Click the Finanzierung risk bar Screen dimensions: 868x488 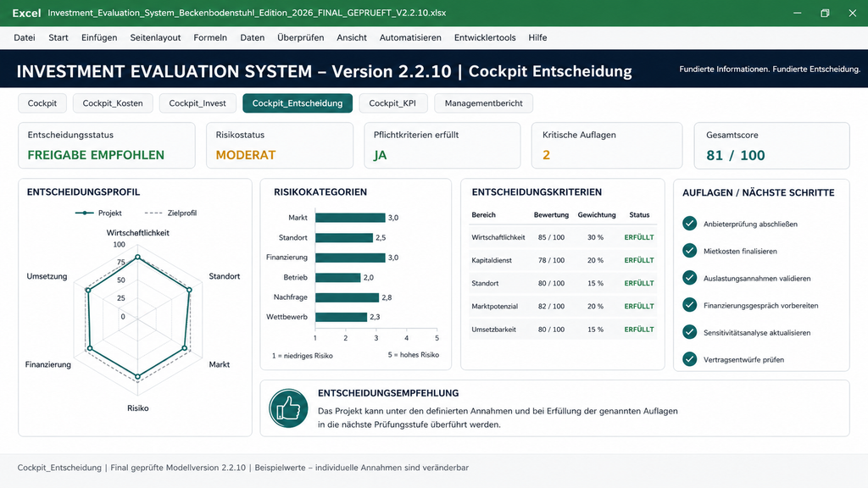350,258
